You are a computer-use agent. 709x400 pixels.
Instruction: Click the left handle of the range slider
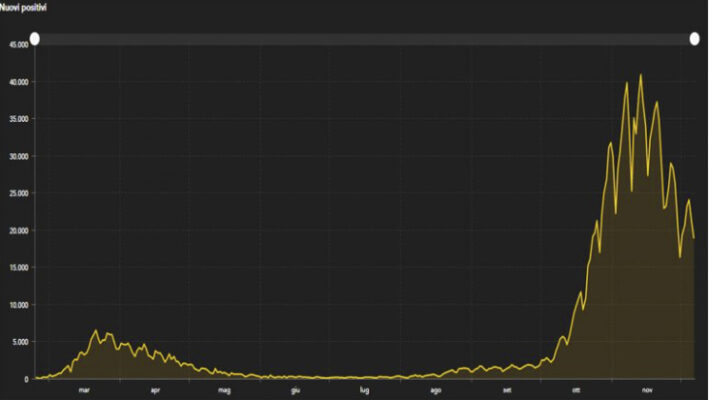(x=34, y=39)
